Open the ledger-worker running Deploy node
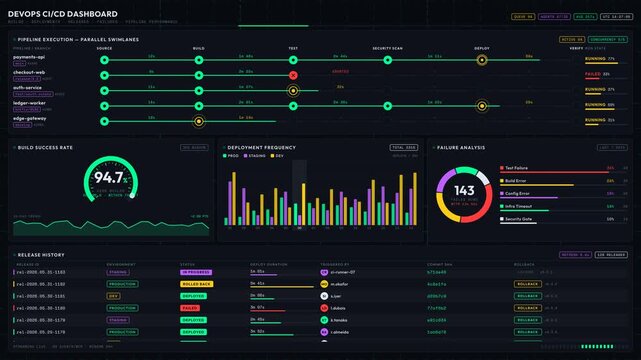 (x=482, y=106)
